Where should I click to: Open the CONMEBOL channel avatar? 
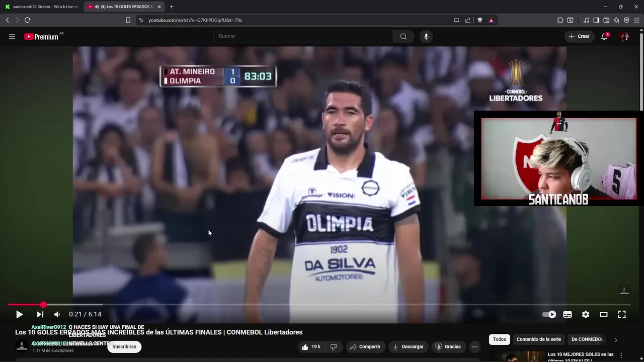coord(22,346)
